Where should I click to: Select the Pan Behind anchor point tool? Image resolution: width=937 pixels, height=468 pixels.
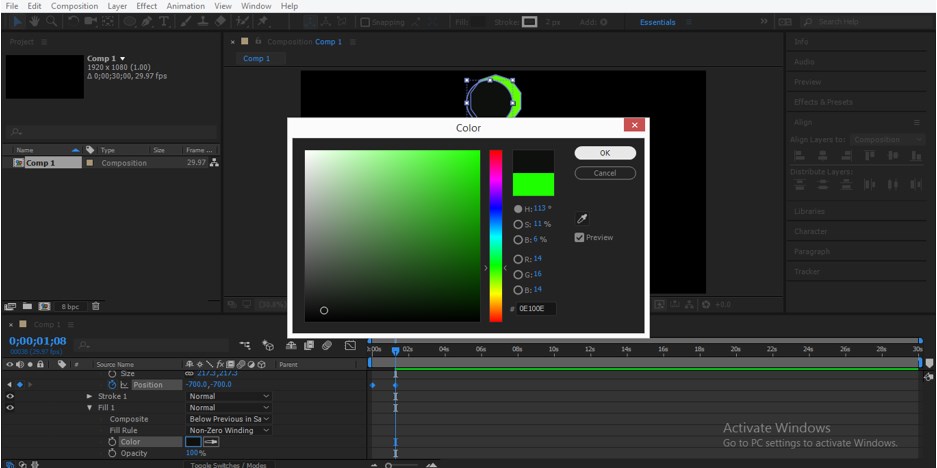tap(108, 22)
